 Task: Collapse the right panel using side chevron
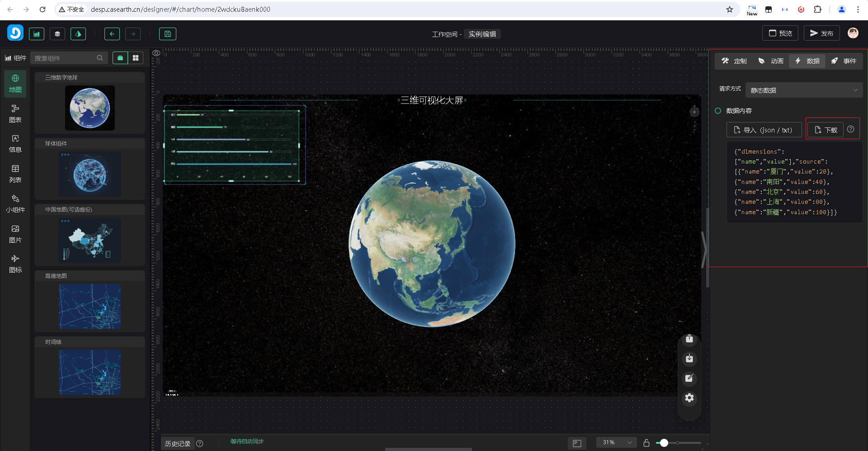(x=703, y=249)
